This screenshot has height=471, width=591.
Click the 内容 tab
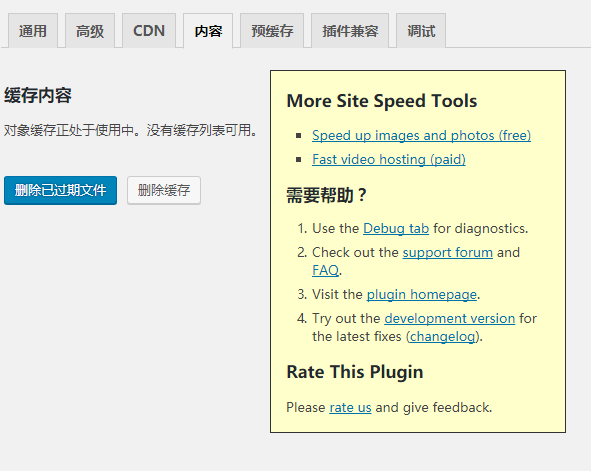pos(208,31)
